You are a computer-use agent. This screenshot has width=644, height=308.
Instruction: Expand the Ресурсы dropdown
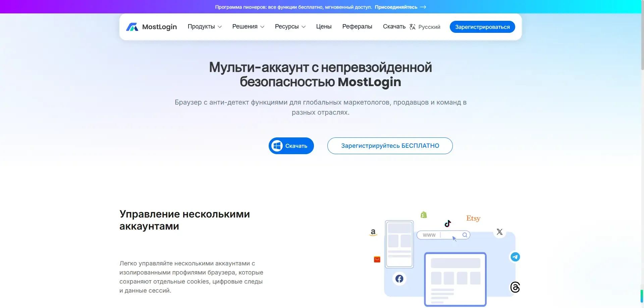point(290,26)
